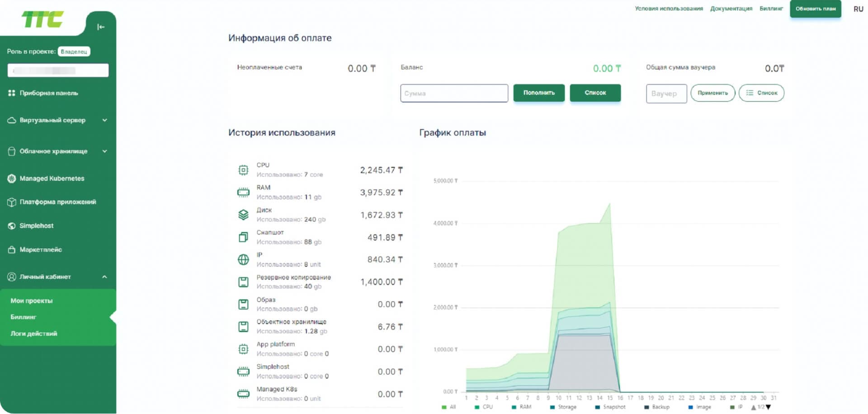Click the CPU chip usage icon

coord(243,170)
